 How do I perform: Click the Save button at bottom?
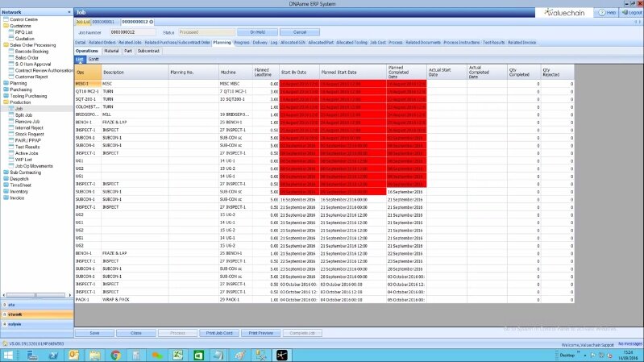click(95, 332)
